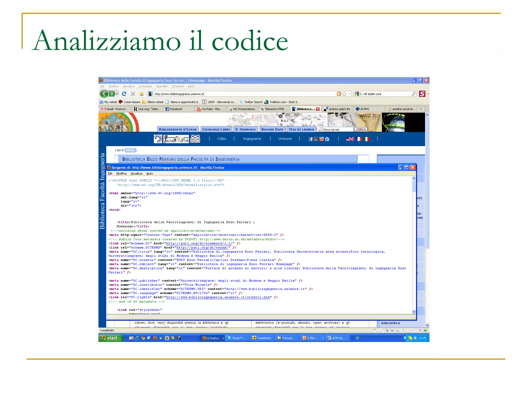Click Tesi di Laurea site tab
The height and width of the screenshot is (399, 532).
pyautogui.click(x=301, y=129)
